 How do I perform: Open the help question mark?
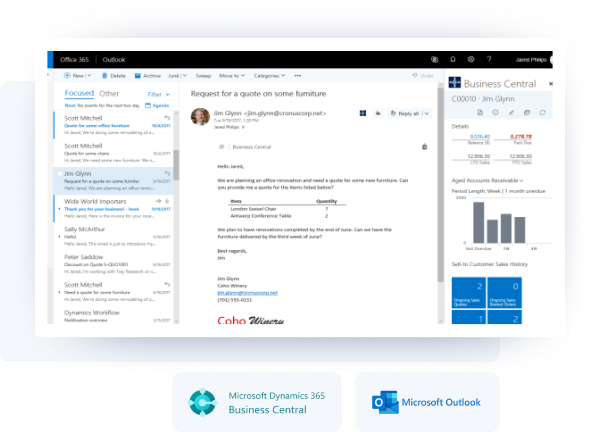pyautogui.click(x=489, y=59)
